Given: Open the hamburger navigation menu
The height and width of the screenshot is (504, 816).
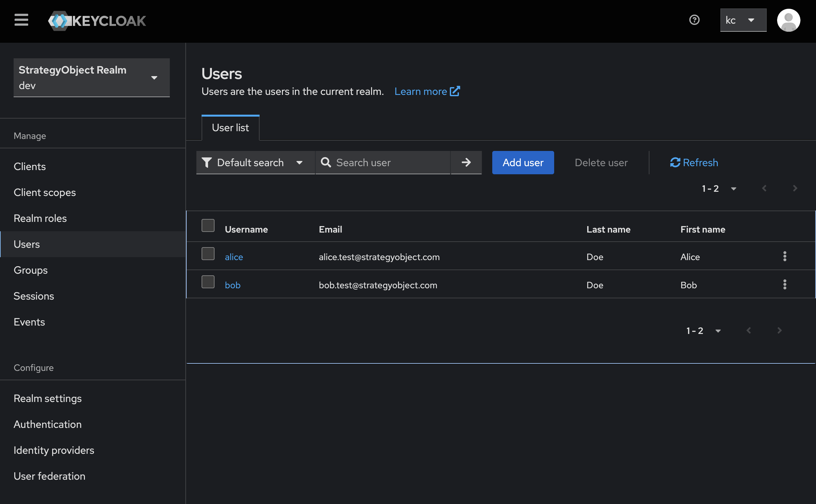Looking at the screenshot, I should [x=21, y=20].
